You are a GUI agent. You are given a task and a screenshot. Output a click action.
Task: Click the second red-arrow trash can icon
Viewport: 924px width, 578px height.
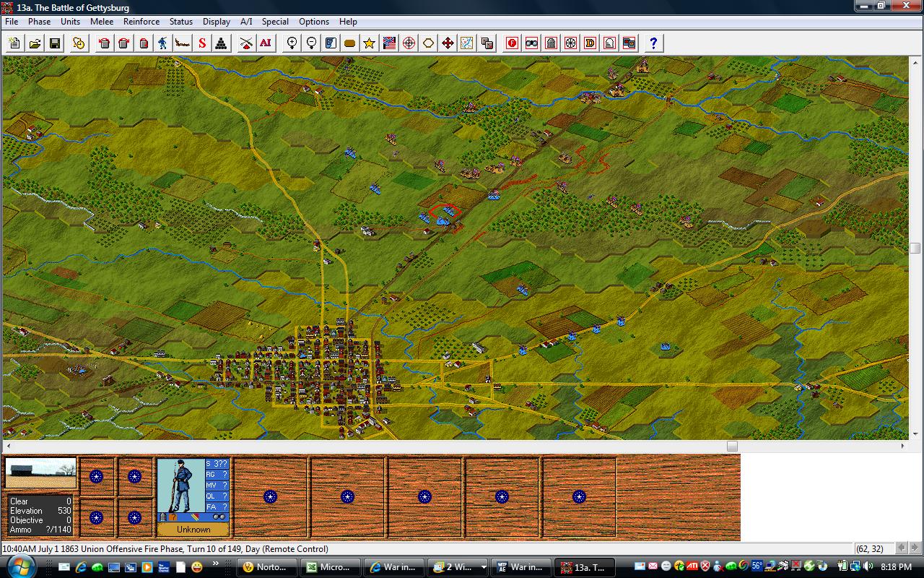[124, 43]
